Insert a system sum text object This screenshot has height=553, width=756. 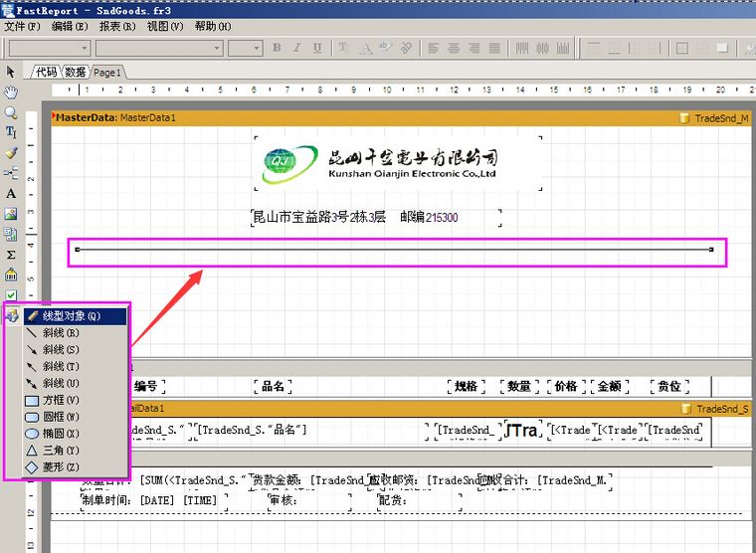pos(11,255)
